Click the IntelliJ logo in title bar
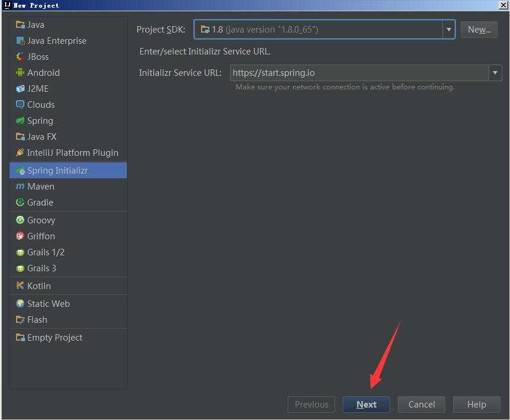The width and height of the screenshot is (510, 420). [x=7, y=5]
